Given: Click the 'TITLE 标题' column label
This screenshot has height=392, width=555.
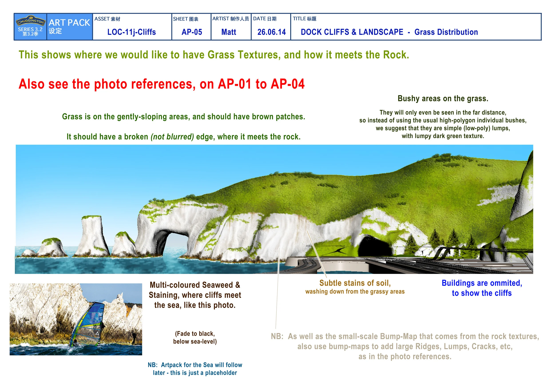Looking at the screenshot, I should tap(305, 19).
